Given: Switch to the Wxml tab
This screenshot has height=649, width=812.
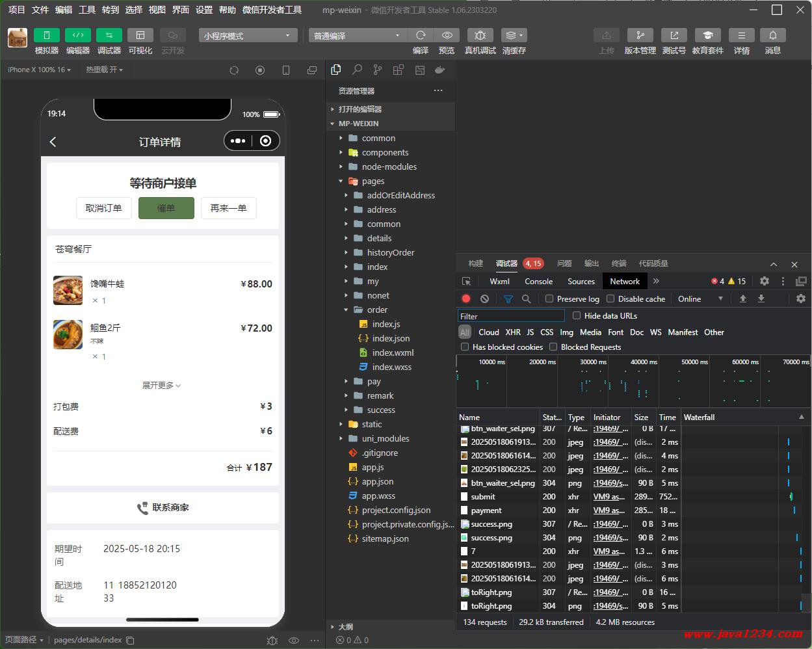Looking at the screenshot, I should 499,282.
